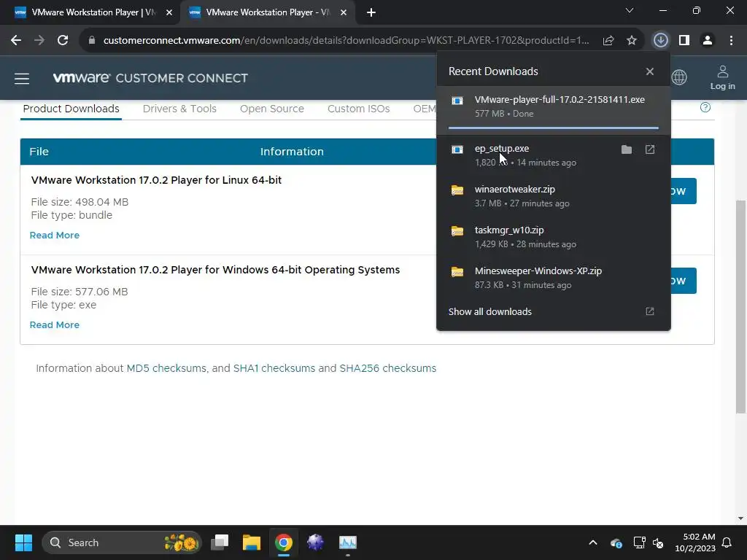Viewport: 747px width, 560px height.
Task: Click the forward navigation arrow
Action: tap(39, 40)
